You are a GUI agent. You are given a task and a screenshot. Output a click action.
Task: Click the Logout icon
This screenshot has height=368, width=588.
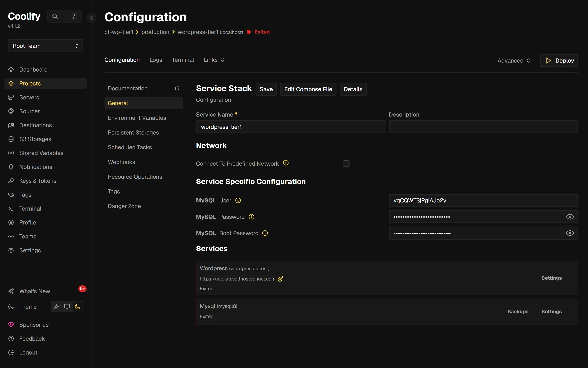(x=11, y=352)
